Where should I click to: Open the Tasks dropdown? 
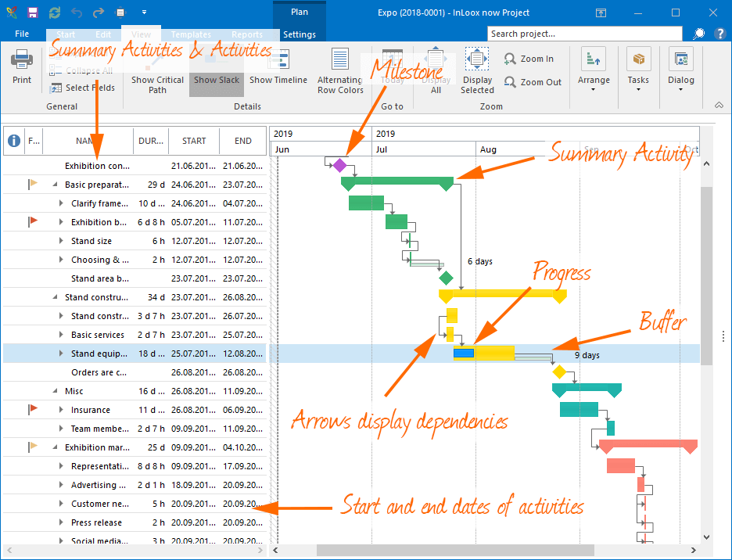pyautogui.click(x=638, y=70)
